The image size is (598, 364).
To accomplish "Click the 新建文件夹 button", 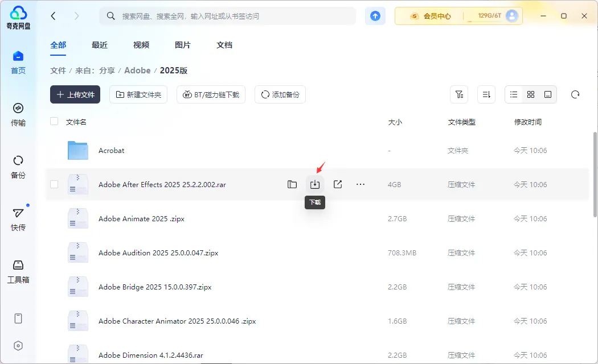I will (x=138, y=94).
